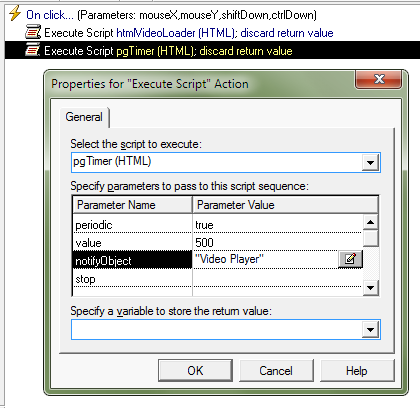Close the Execute Script properties dialog
This screenshot has height=408, width=420.
point(379,79)
